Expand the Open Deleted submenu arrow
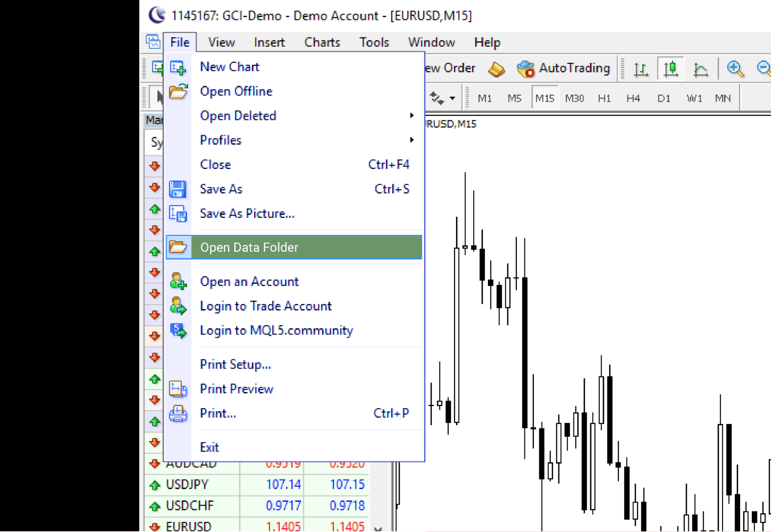 click(x=412, y=115)
